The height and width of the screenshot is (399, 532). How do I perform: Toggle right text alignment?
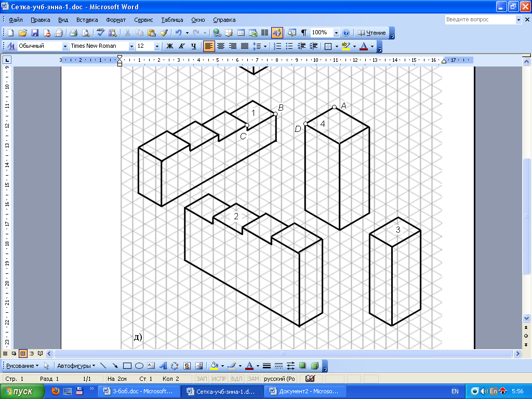pyautogui.click(x=232, y=46)
